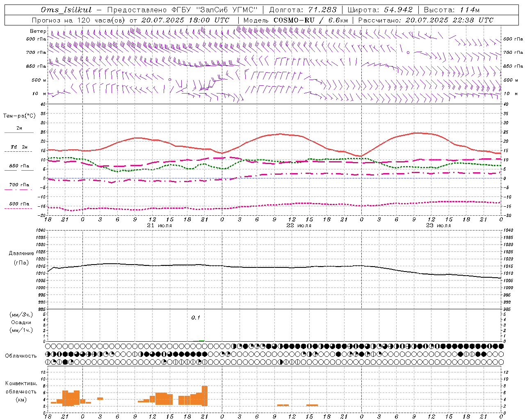Click the (мм/1ч.) precipitation unit label

[21, 330]
